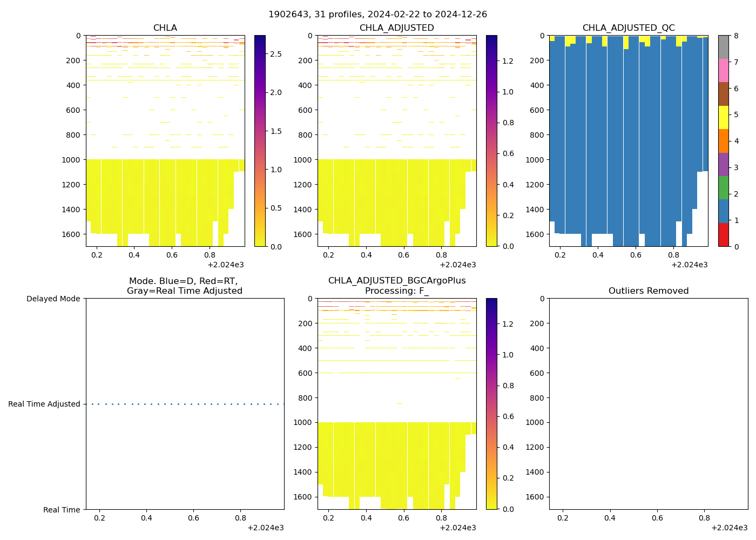Pick the pink QC flag 7 swatch
Screen dimensions: 756x540
point(723,70)
